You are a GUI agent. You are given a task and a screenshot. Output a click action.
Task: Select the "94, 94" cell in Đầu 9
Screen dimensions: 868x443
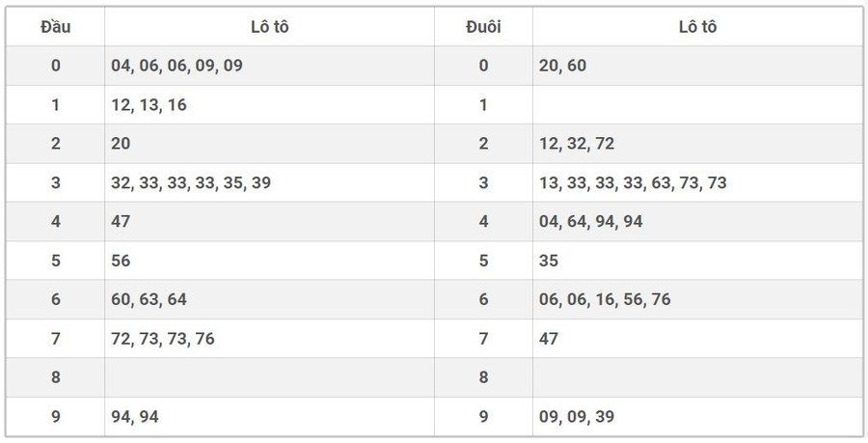(135, 417)
